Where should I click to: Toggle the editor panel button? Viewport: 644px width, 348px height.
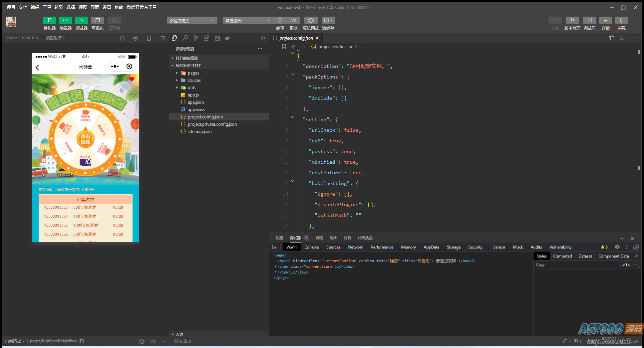(66, 21)
